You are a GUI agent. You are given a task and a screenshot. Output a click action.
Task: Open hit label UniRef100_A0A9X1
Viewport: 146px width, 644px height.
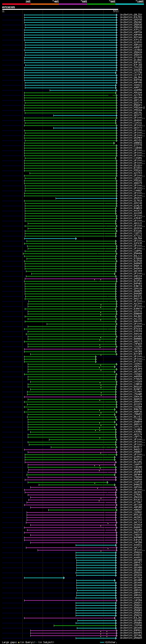tap(131, 545)
